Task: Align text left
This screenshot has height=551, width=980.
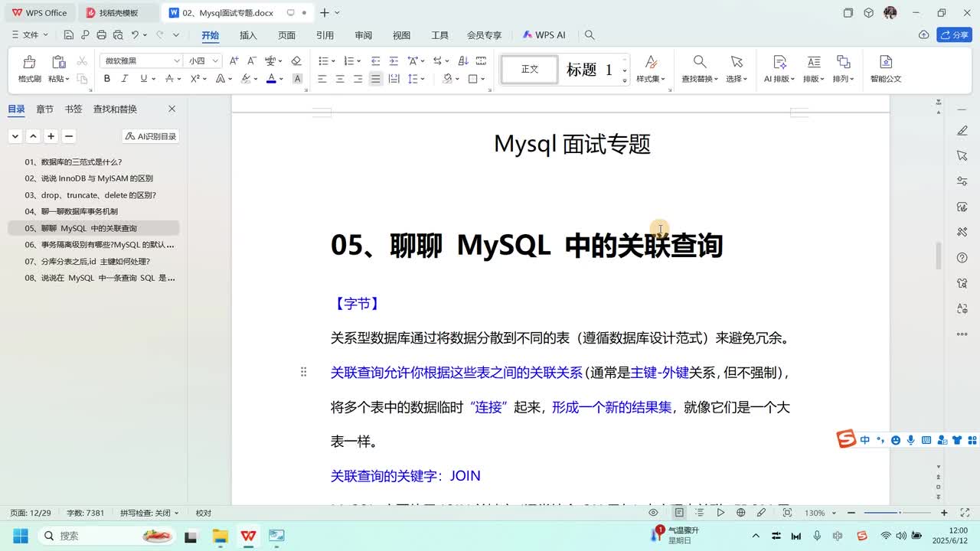Action: click(x=322, y=79)
